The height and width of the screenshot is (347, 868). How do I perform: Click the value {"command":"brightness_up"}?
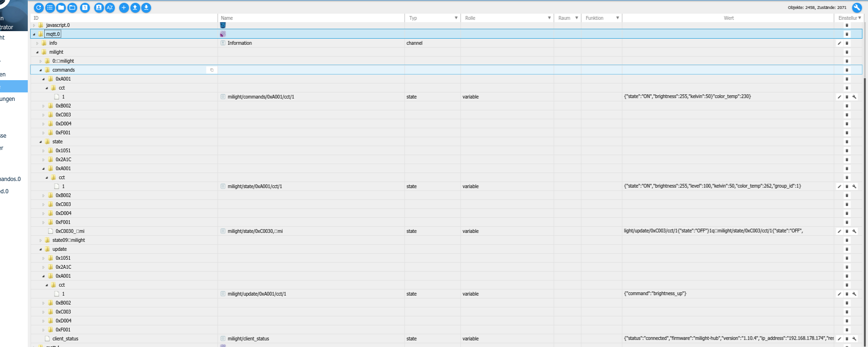[x=655, y=294]
